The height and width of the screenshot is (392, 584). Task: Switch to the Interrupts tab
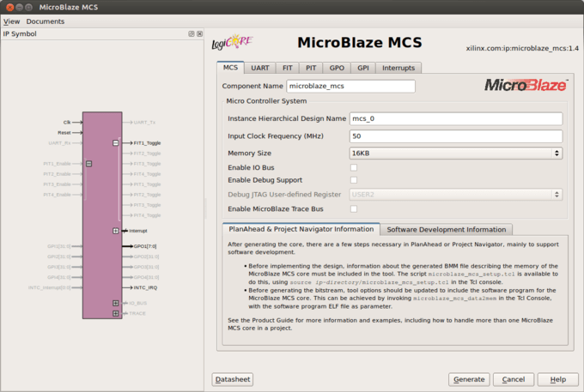398,68
